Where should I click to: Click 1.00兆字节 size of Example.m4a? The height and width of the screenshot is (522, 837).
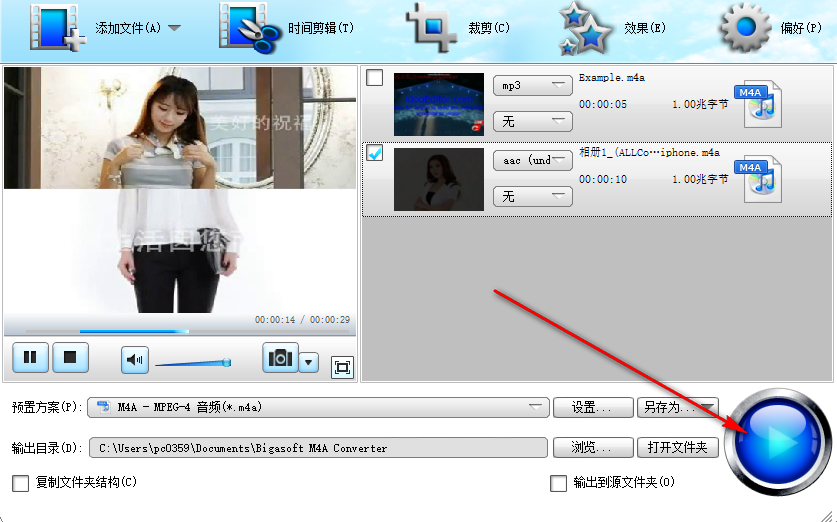[x=700, y=105]
